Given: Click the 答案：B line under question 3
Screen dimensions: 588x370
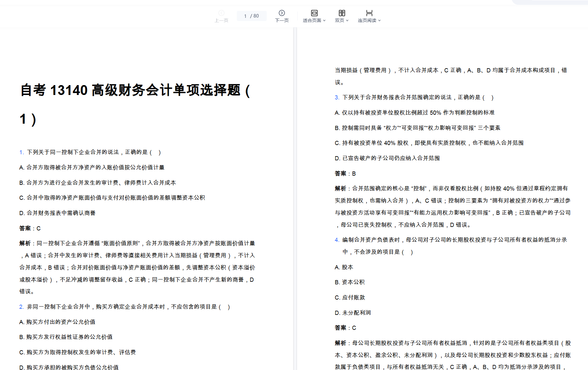Looking at the screenshot, I should (345, 174).
